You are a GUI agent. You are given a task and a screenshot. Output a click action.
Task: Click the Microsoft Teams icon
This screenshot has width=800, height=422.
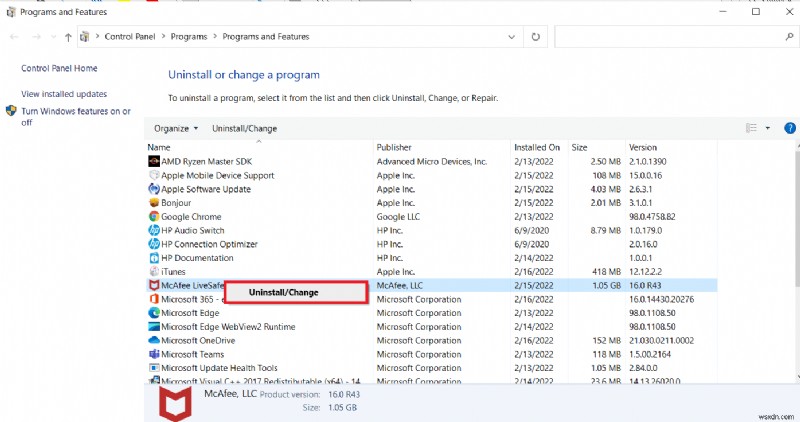[x=154, y=354]
